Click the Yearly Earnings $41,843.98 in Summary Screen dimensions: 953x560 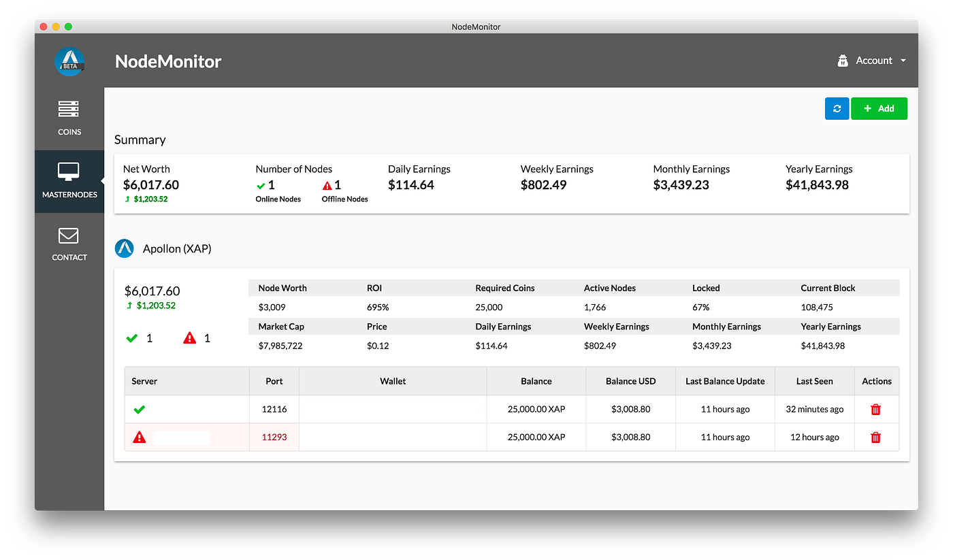(817, 185)
